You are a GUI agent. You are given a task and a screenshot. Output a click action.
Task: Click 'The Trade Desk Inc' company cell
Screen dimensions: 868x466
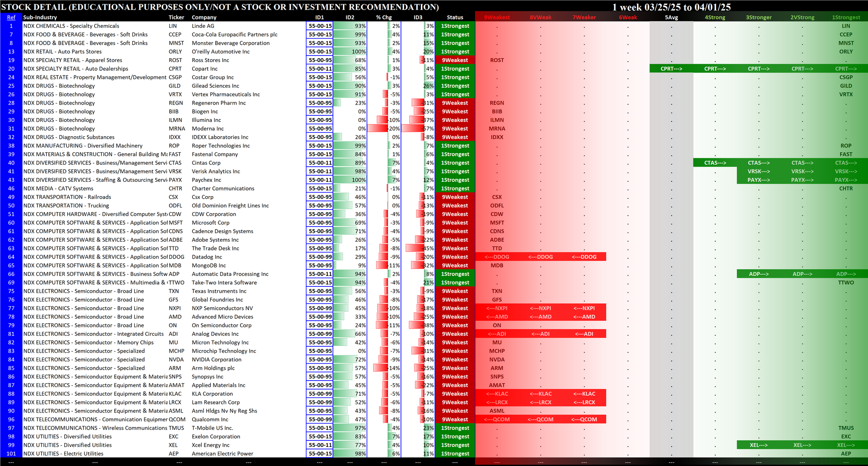(x=216, y=249)
